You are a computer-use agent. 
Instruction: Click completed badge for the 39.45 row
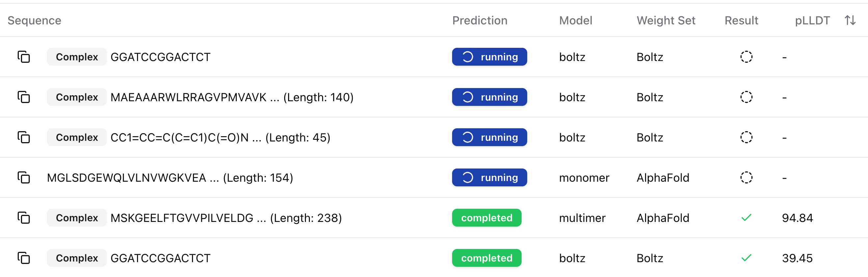(487, 258)
